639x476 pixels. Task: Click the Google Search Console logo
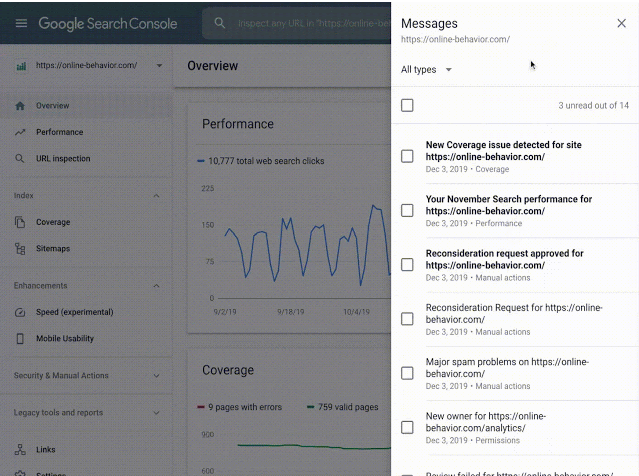[x=108, y=24]
